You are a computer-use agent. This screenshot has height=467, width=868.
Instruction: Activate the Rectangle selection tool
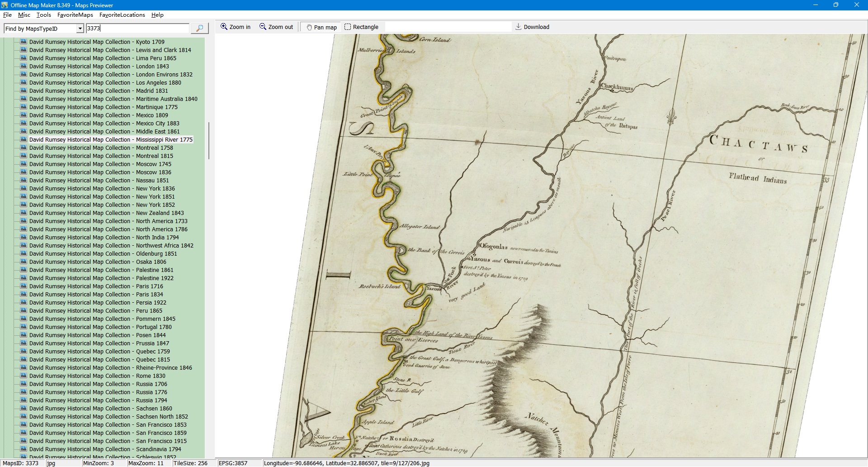click(361, 27)
